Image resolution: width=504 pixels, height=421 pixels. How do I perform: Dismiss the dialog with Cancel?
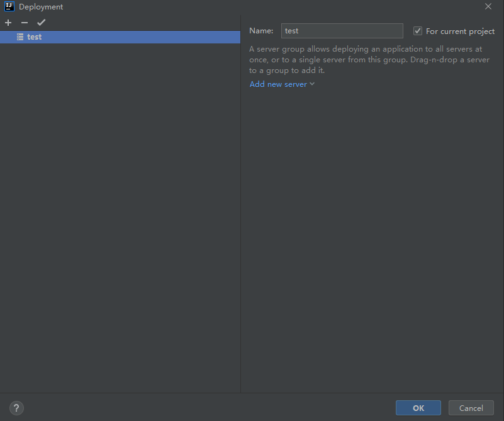coord(471,408)
